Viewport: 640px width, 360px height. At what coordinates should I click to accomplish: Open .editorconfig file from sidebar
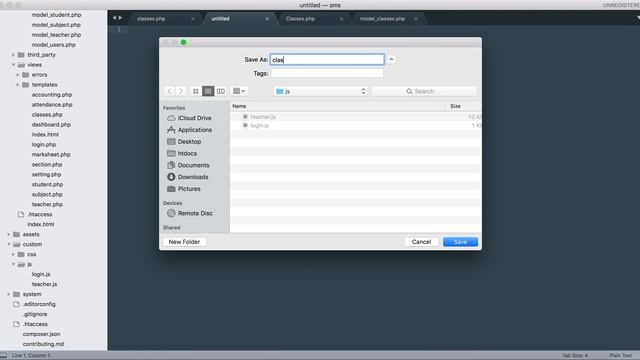[39, 304]
